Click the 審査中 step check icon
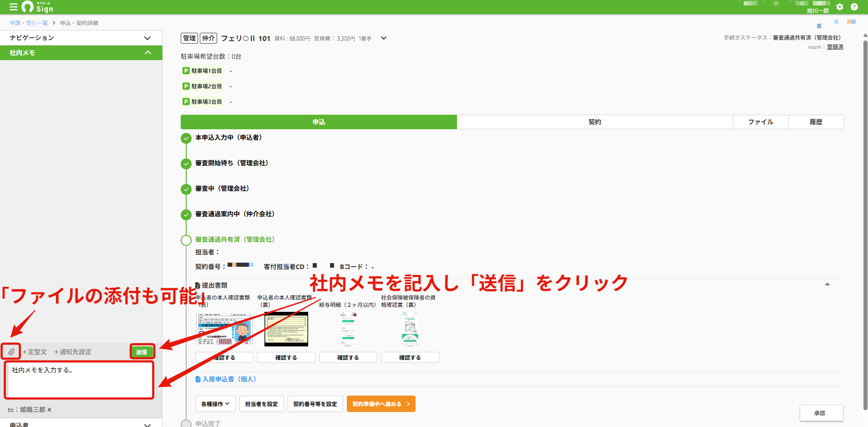This screenshot has width=868, height=427. tap(186, 189)
